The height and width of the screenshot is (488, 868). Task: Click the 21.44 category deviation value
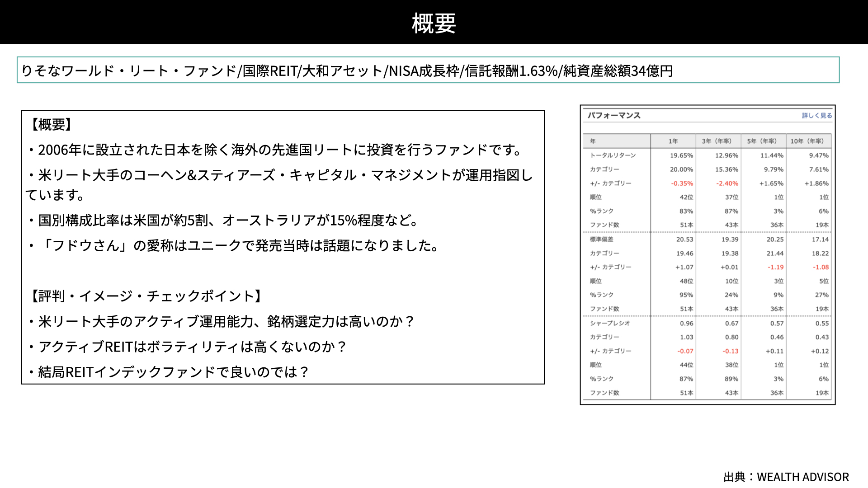point(775,253)
